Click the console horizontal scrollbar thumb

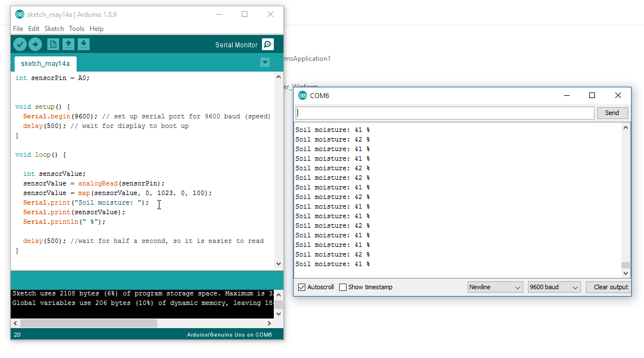point(88,324)
